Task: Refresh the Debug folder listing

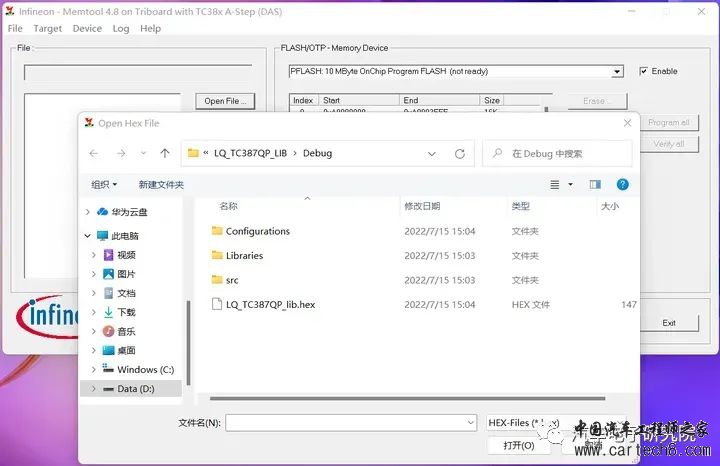Action: (x=460, y=154)
